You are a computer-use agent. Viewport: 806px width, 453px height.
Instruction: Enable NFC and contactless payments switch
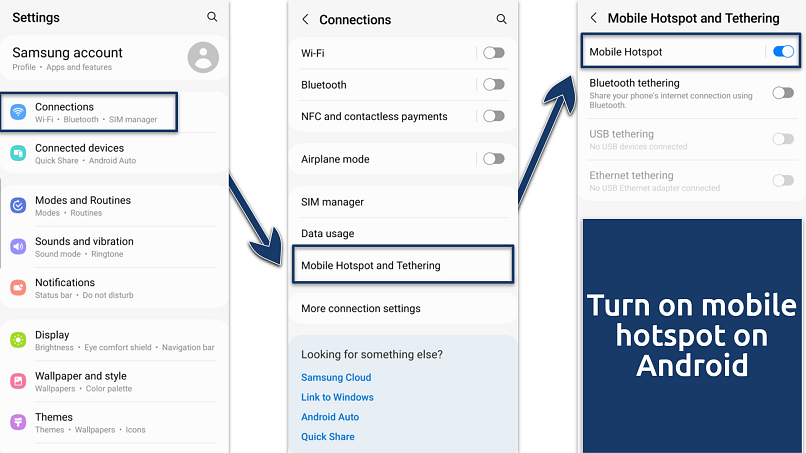coord(494,116)
